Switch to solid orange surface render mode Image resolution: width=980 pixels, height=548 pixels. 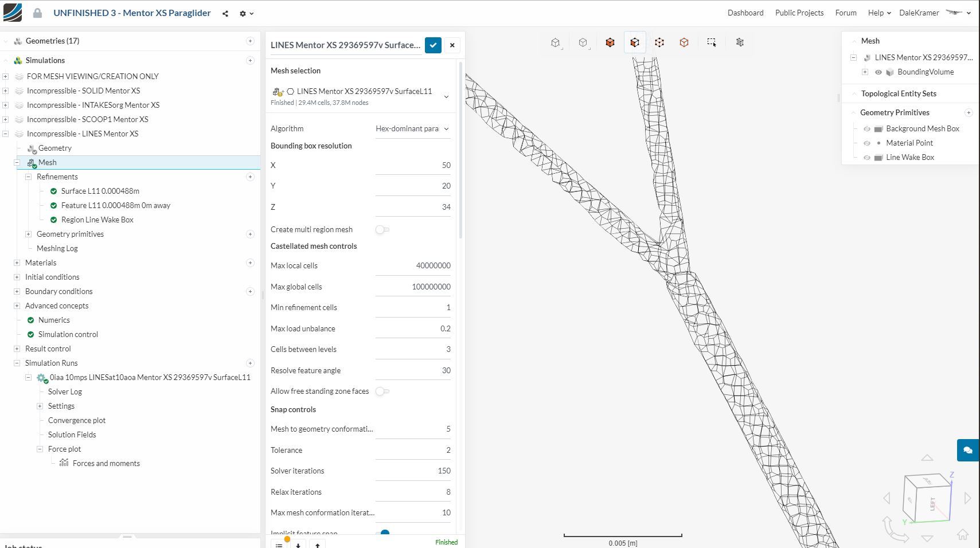coord(610,42)
